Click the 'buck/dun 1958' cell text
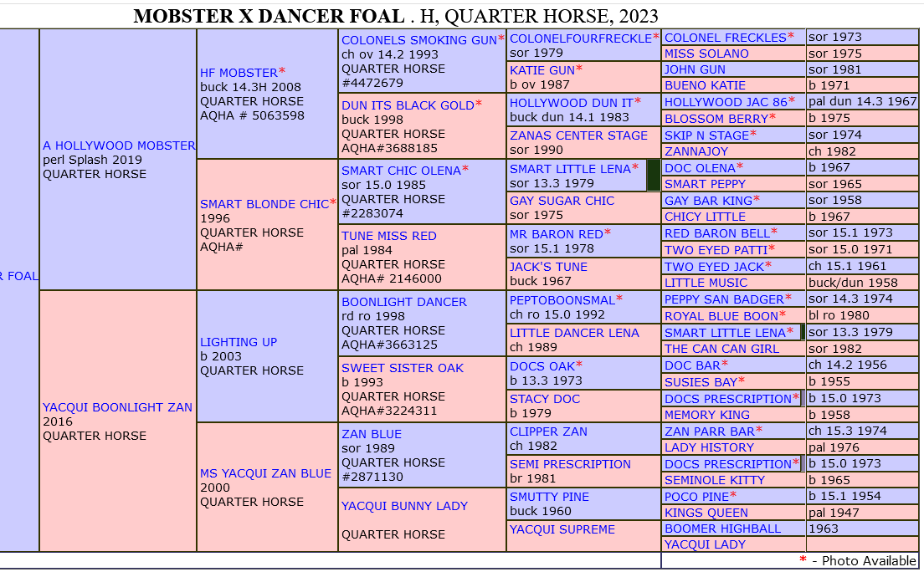The image size is (924, 572). point(854,283)
